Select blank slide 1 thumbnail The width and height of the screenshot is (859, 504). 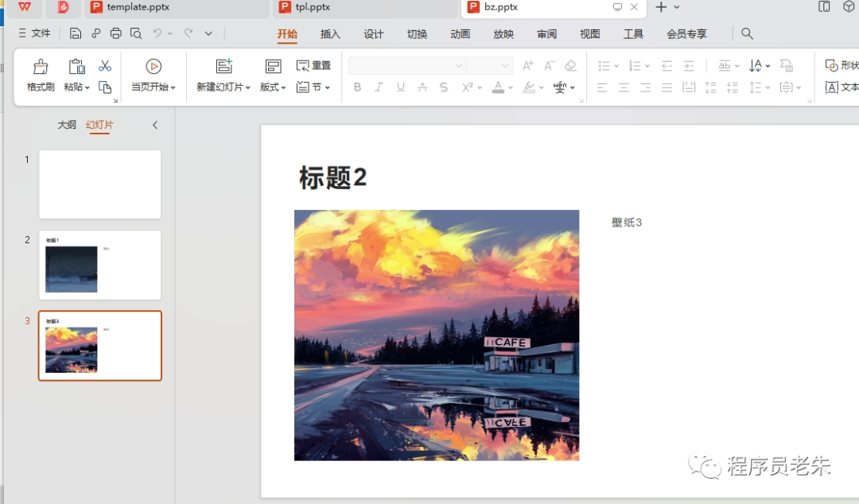coord(99,184)
